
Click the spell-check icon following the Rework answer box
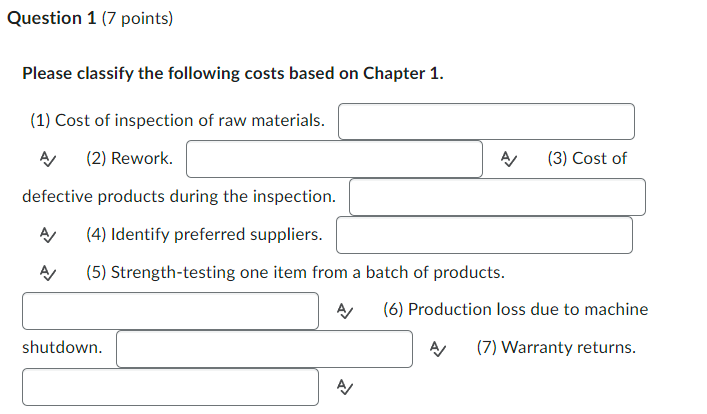click(509, 159)
